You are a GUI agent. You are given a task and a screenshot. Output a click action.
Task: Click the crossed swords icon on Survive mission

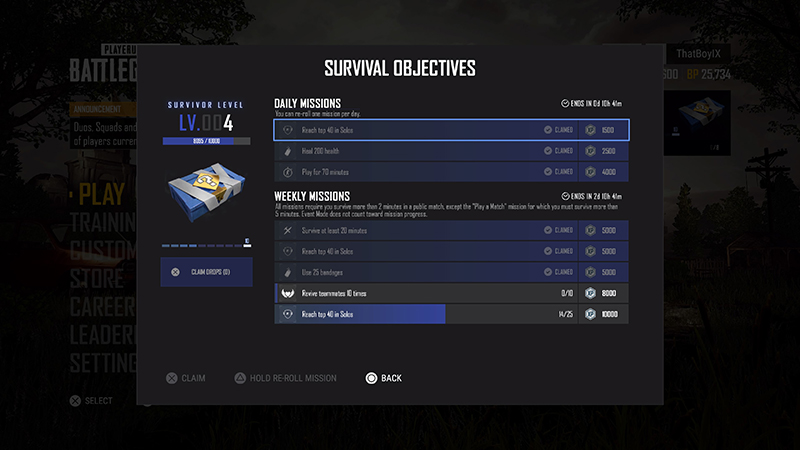pos(288,231)
